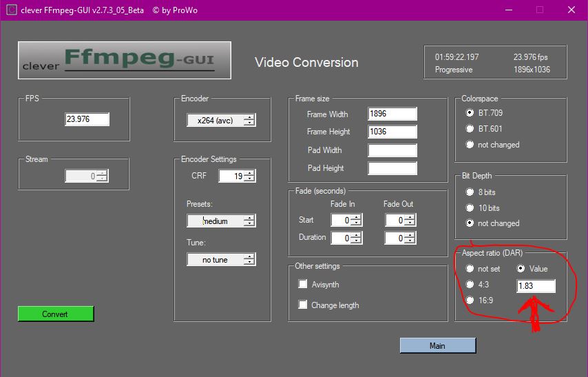Click down arrow on Presets selector
The width and height of the screenshot is (588, 377).
249,224
